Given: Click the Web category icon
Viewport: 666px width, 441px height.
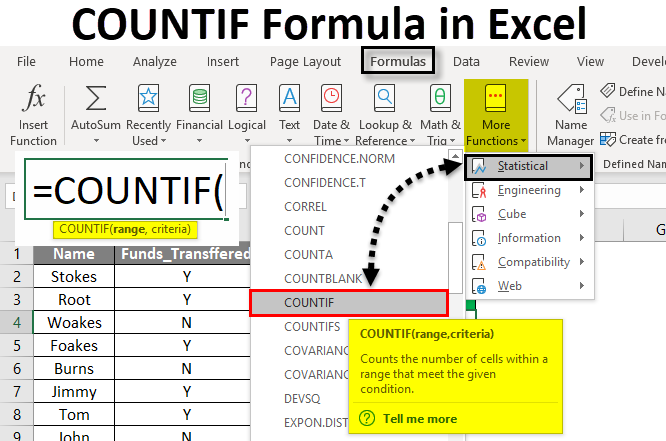Looking at the screenshot, I should (x=479, y=286).
